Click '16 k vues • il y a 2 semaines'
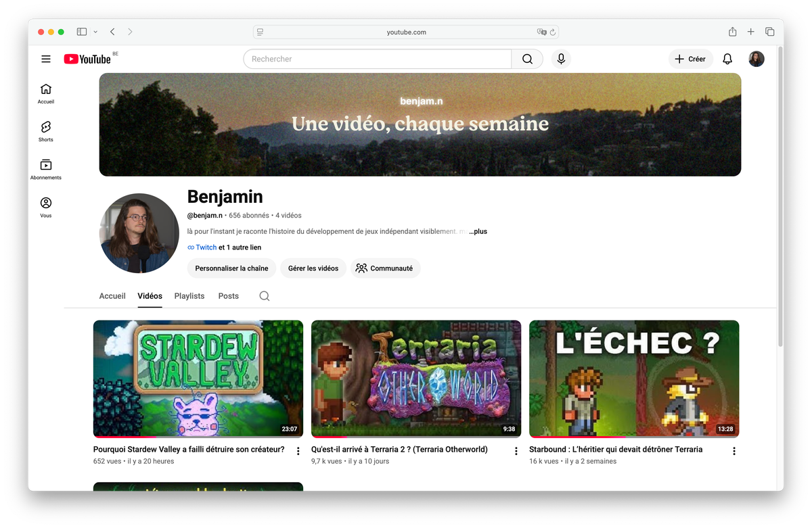Screen dimensions: 812x528 pyautogui.click(x=572, y=461)
